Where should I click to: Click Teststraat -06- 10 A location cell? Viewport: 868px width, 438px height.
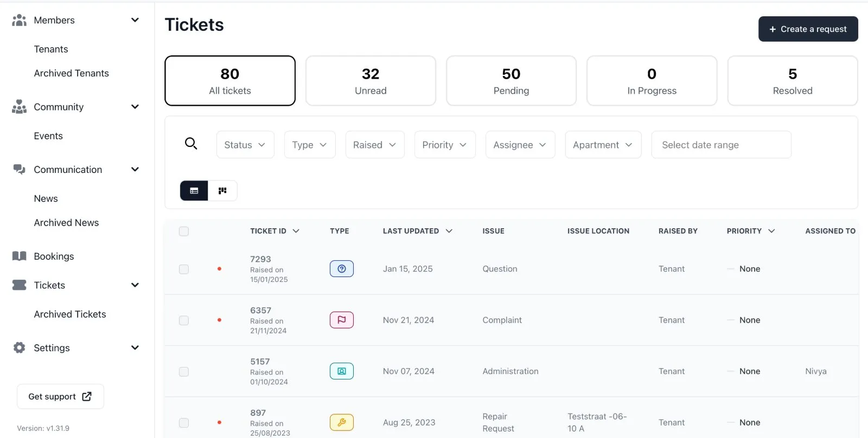pos(597,422)
